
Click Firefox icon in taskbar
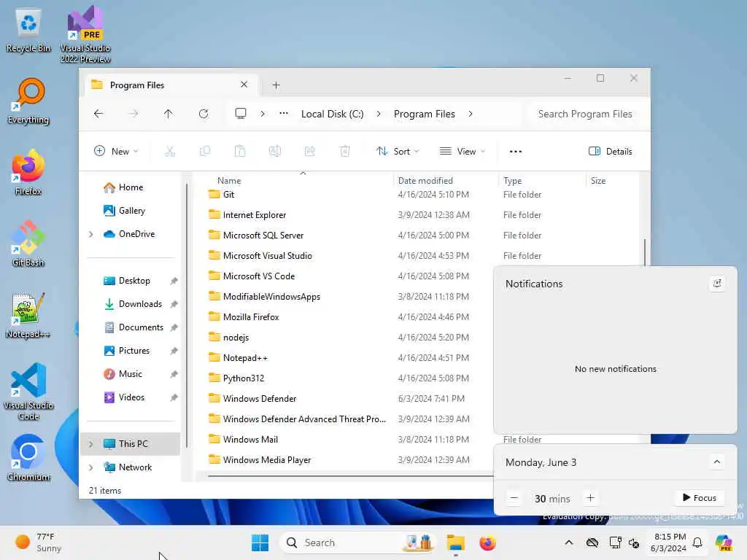(487, 542)
